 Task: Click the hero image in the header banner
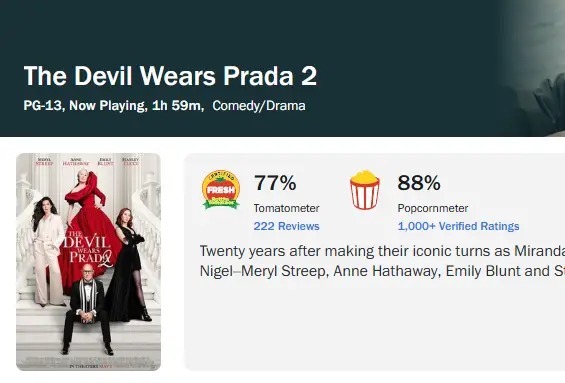533,68
